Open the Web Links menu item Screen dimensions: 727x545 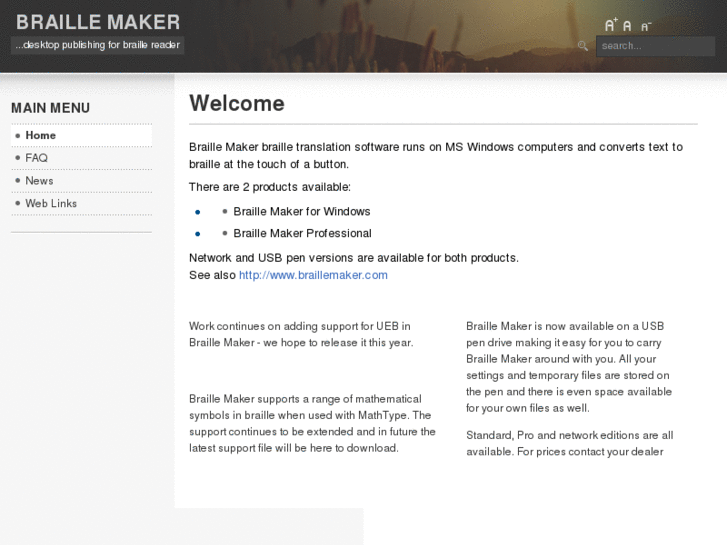tap(82, 204)
